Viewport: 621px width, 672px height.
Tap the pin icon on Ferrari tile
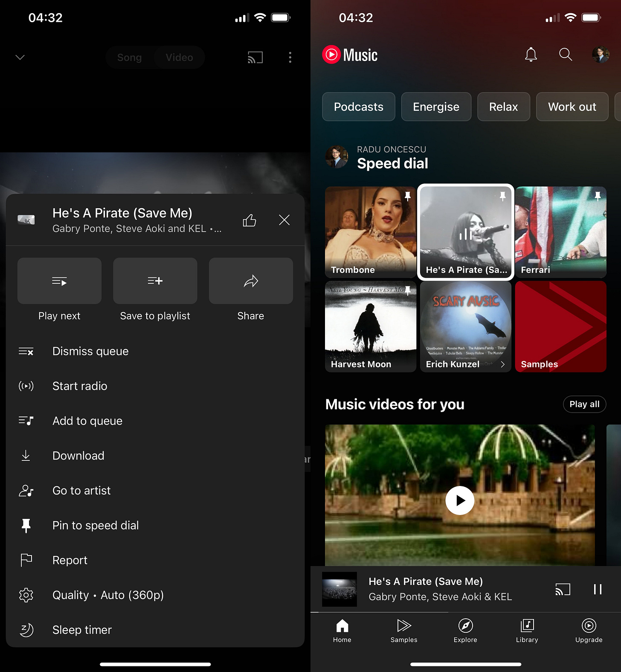tap(598, 196)
